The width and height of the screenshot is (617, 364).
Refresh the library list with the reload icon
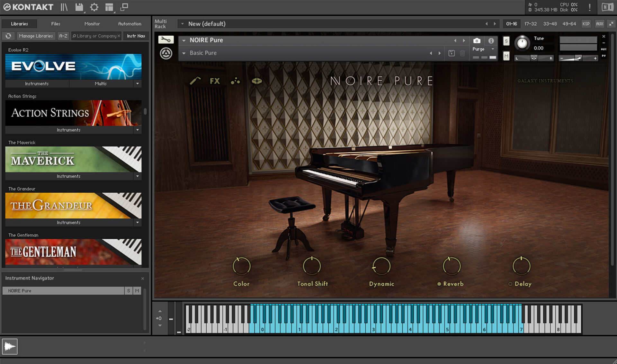[8, 36]
